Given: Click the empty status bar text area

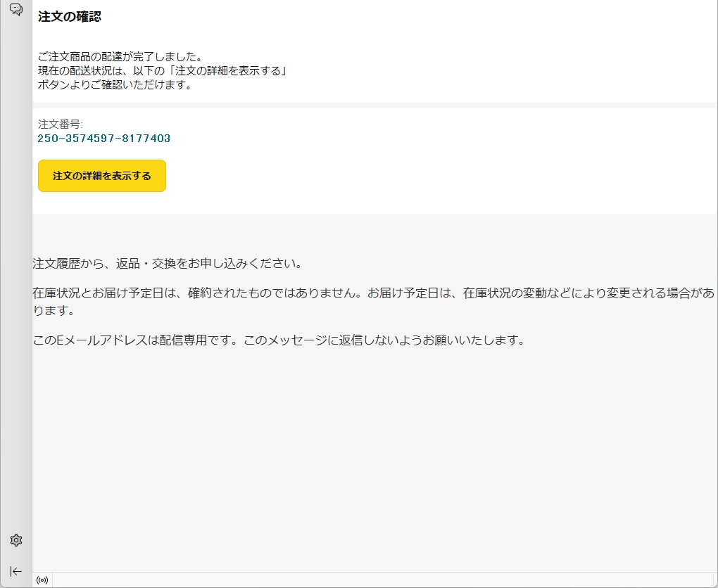Looking at the screenshot, I should click(x=380, y=580).
